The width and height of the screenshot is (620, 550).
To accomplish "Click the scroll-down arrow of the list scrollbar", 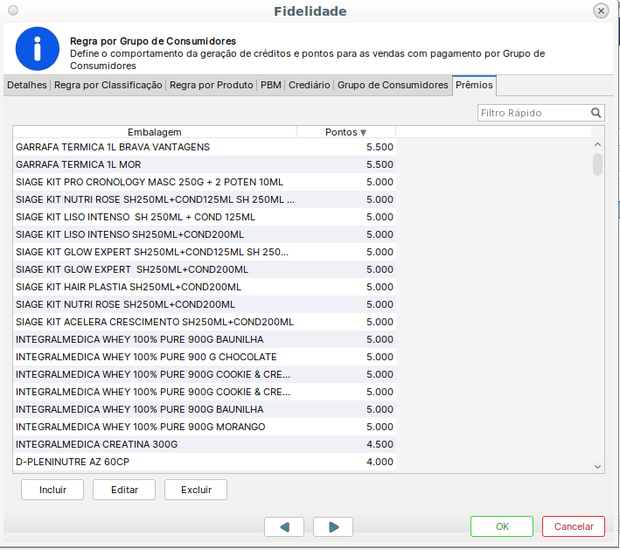I will click(598, 466).
